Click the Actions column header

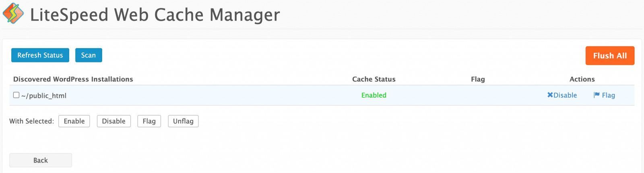(x=582, y=79)
